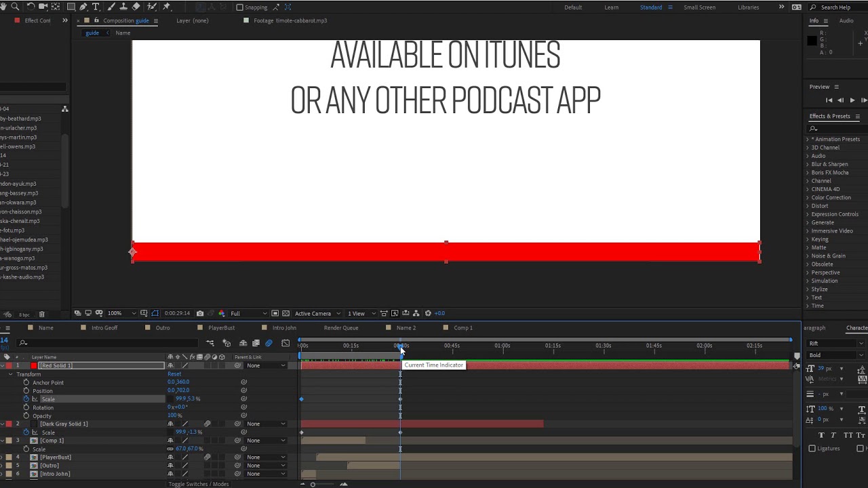Image resolution: width=868 pixels, height=488 pixels.
Task: Toggle the Position stopwatch for Red Solid 1
Action: [26, 391]
